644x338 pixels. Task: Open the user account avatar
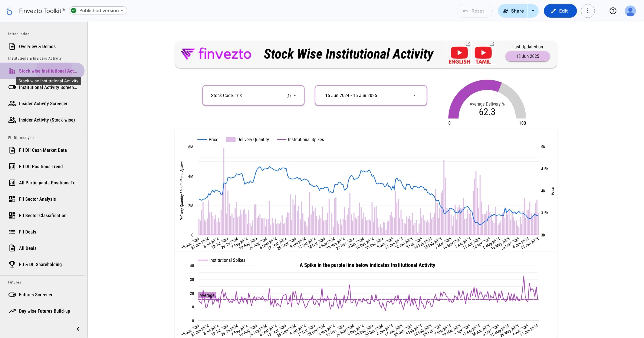coord(630,11)
